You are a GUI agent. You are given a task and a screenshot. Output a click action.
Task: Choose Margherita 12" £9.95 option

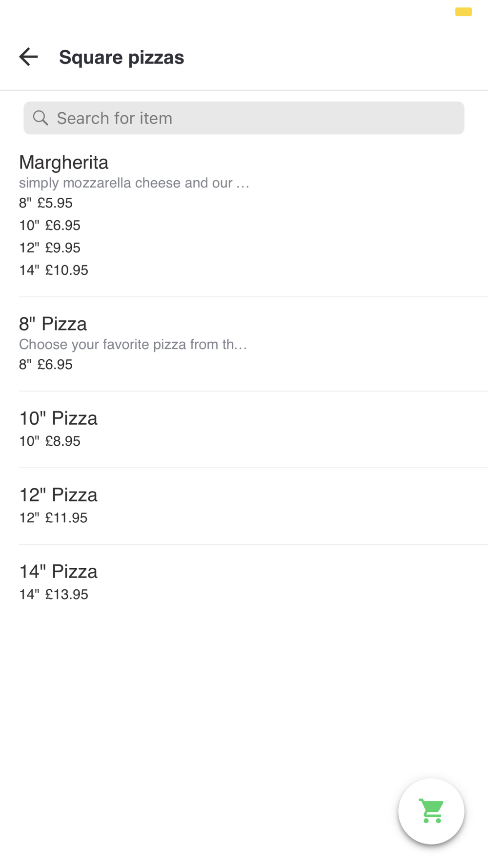(50, 248)
